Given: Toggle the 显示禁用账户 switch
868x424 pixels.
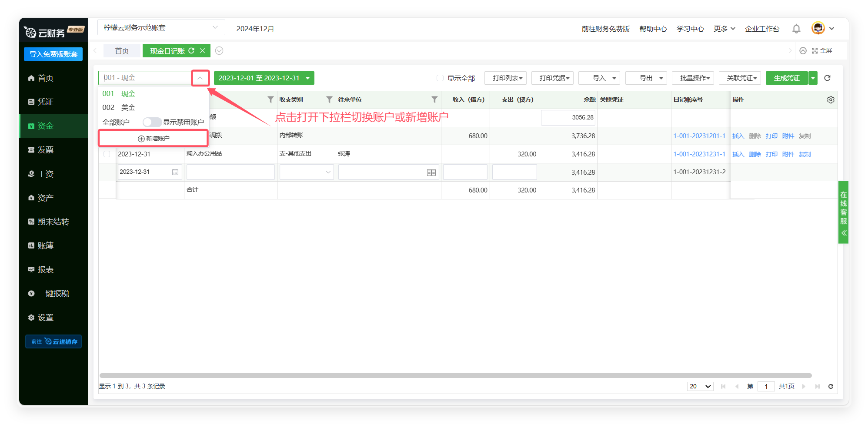Looking at the screenshot, I should pyautogui.click(x=152, y=122).
